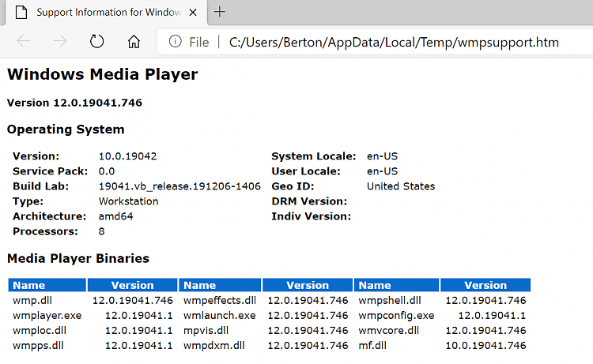Screen dimensions: 593x364
Task: Click the browser forward arrow
Action: (x=60, y=41)
